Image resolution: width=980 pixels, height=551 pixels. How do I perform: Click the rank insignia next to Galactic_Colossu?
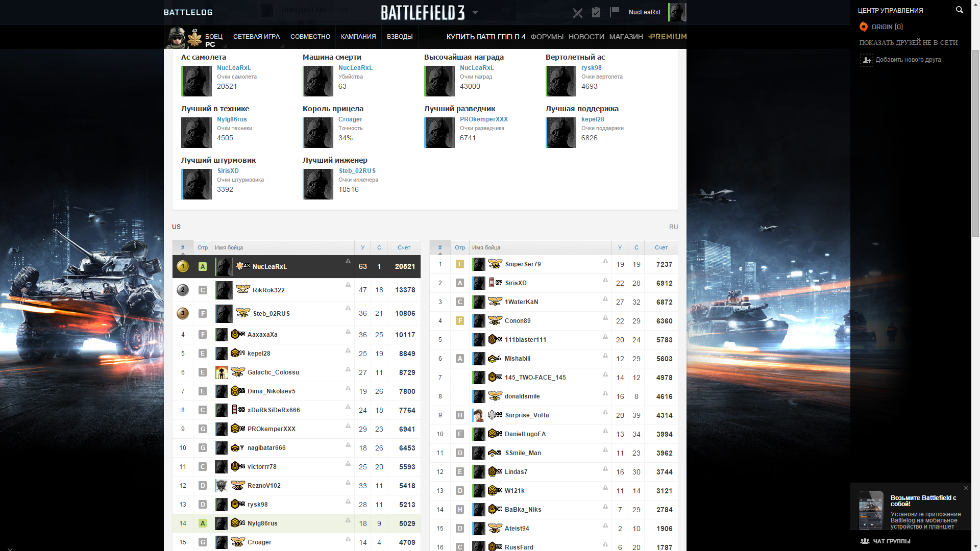pos(238,372)
